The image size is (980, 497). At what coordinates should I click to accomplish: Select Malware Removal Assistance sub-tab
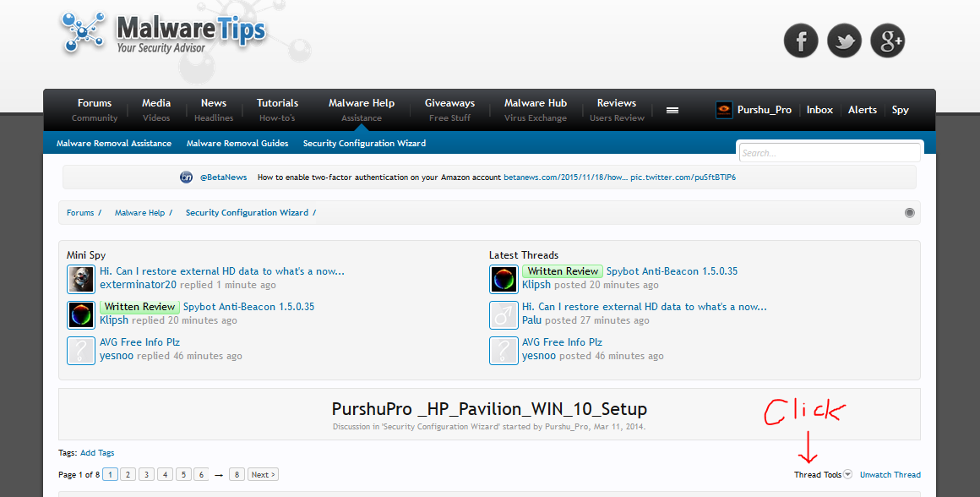114,143
